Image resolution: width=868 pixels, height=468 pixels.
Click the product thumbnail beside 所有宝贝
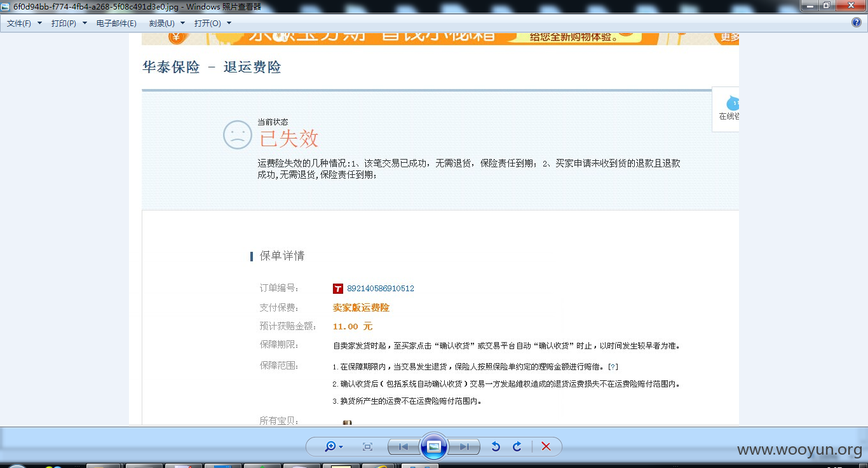[347, 422]
